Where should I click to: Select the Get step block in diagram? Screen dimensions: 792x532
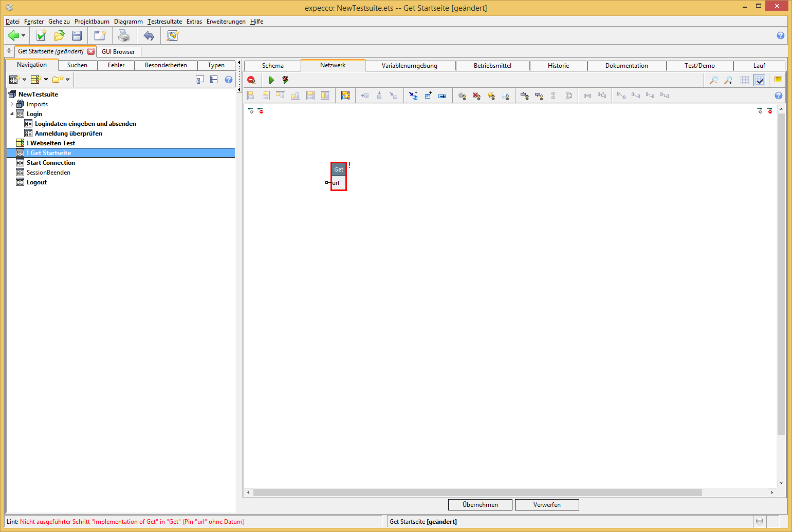coord(339,169)
